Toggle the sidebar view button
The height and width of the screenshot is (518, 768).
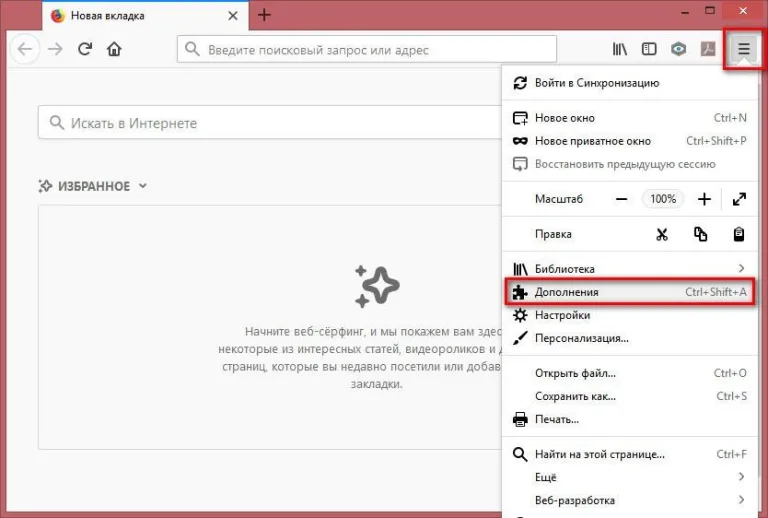click(x=649, y=48)
